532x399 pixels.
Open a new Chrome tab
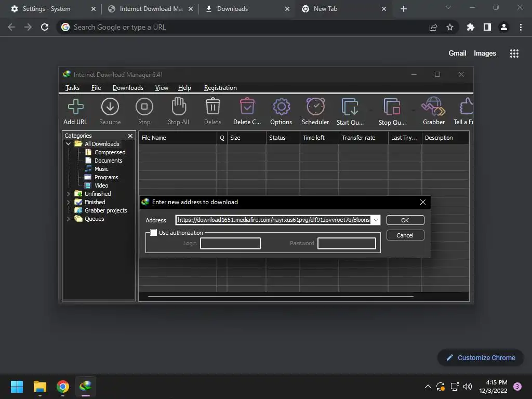pyautogui.click(x=403, y=9)
